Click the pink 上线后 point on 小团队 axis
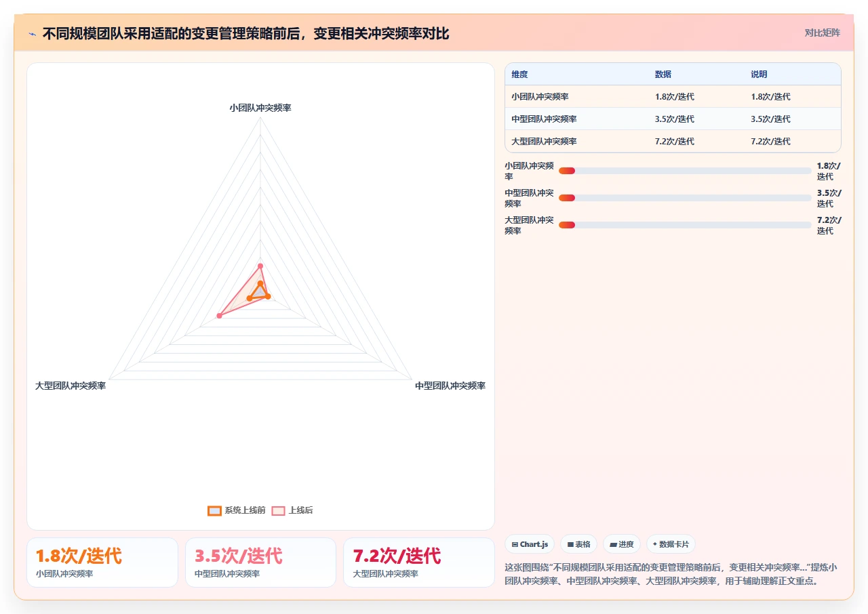 pyautogui.click(x=260, y=266)
